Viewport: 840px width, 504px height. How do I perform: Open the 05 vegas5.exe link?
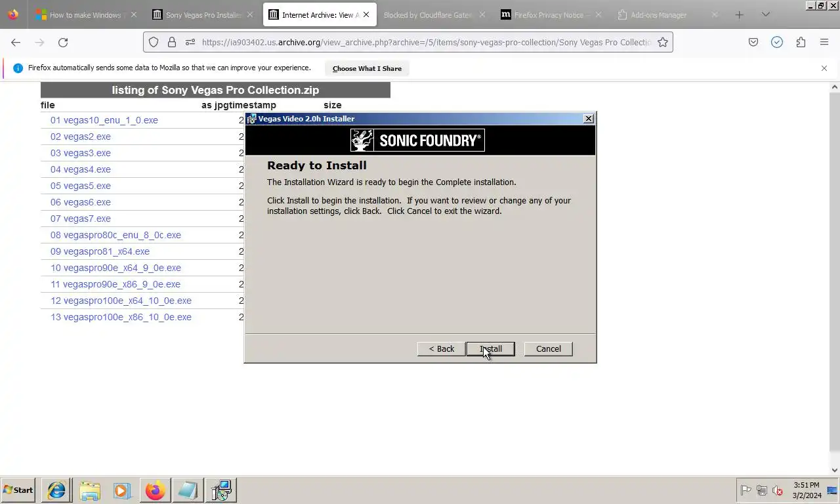81,186
